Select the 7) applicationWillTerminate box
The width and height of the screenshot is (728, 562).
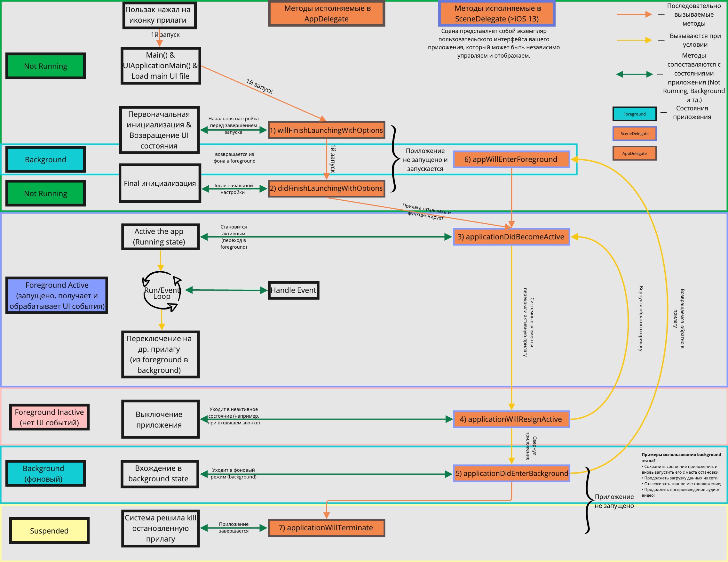(x=326, y=528)
